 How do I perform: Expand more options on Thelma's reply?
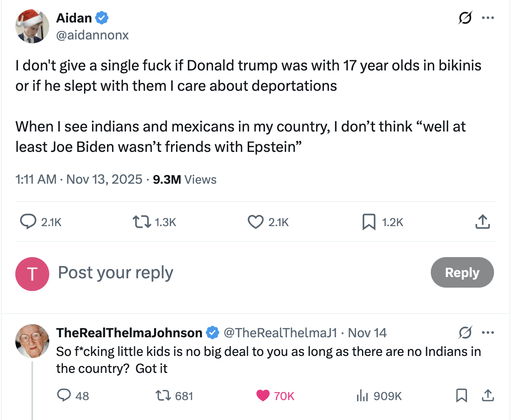[488, 333]
